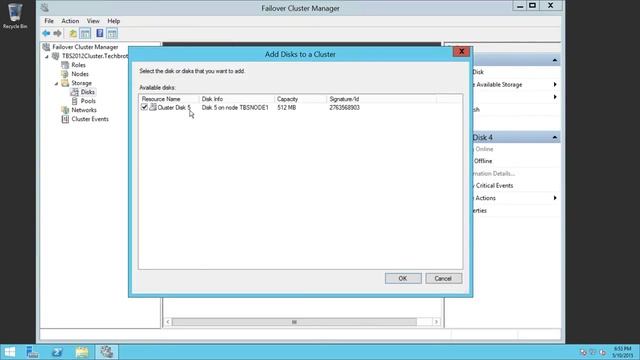Click the Show/Hide Console Tree toolbar icon
The width and height of the screenshot is (640, 360).
click(85, 33)
